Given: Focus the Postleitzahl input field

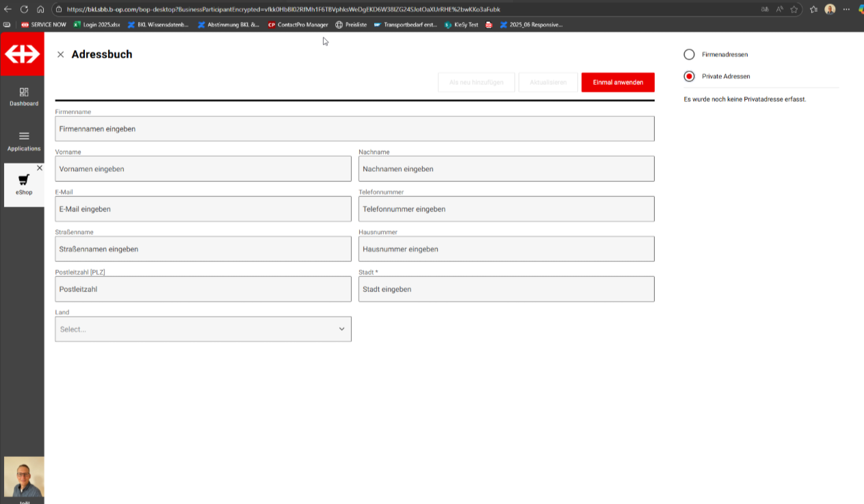Looking at the screenshot, I should (203, 289).
